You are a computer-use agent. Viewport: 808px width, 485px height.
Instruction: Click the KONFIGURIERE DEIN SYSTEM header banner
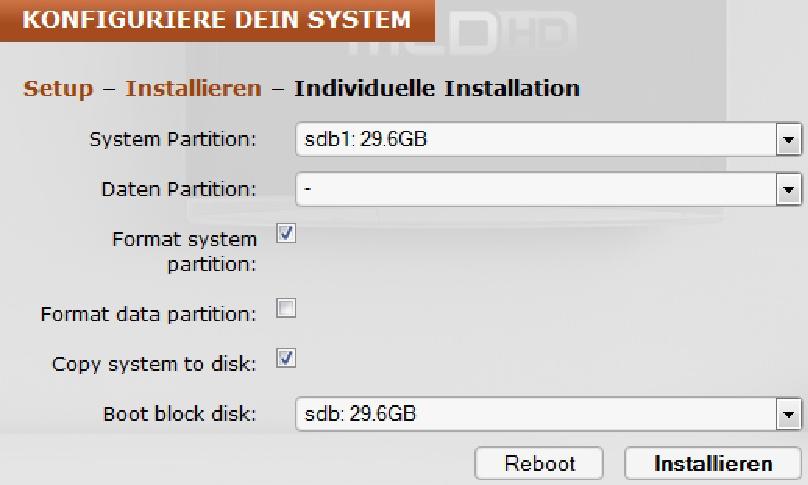pos(216,20)
